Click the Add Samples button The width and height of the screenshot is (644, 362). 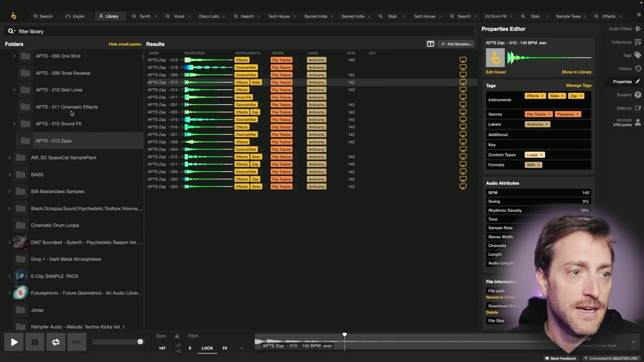point(456,44)
